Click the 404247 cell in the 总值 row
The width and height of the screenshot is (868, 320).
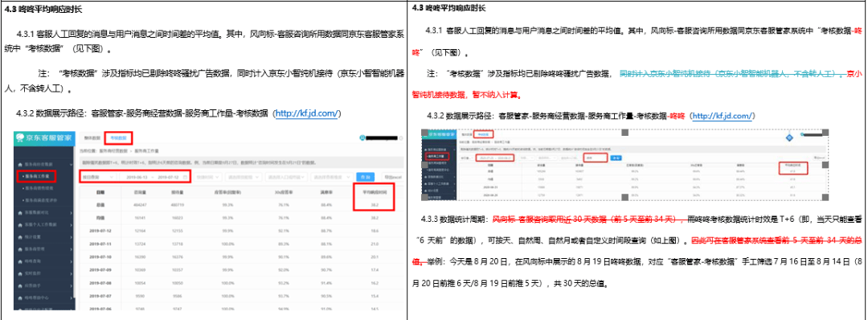click(x=140, y=204)
